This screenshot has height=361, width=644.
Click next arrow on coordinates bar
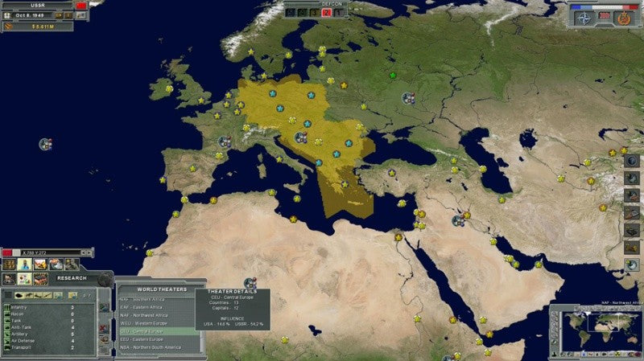coord(89,252)
